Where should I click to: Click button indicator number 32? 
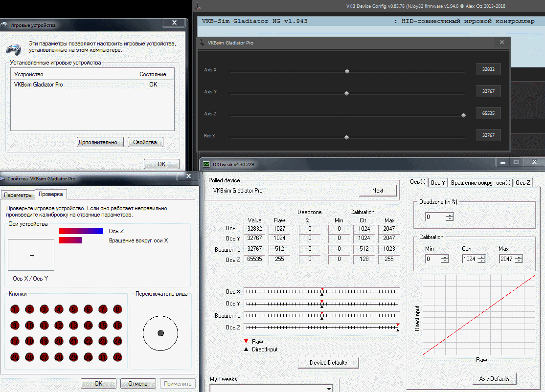(117, 357)
